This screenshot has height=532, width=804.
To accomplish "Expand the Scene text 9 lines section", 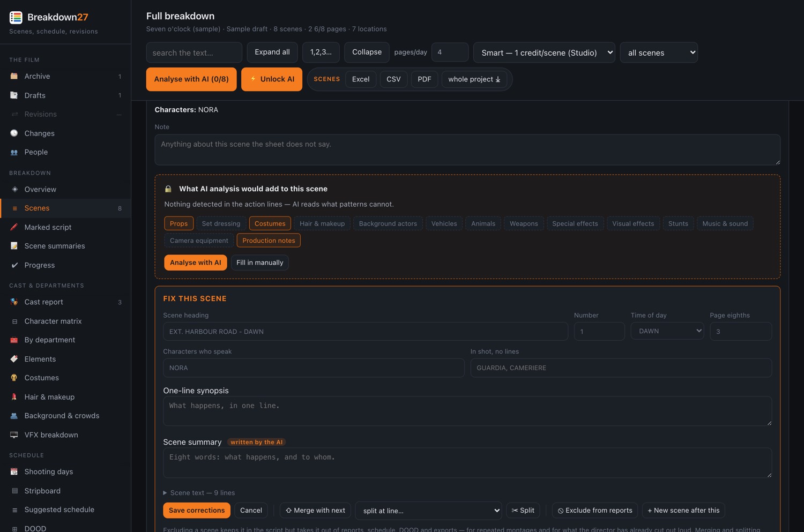I will [199, 493].
